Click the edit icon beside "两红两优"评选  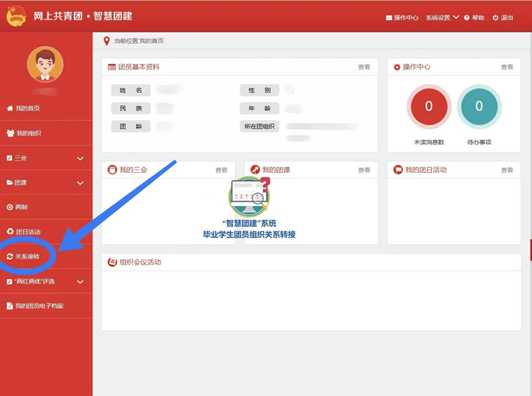[x=9, y=282]
